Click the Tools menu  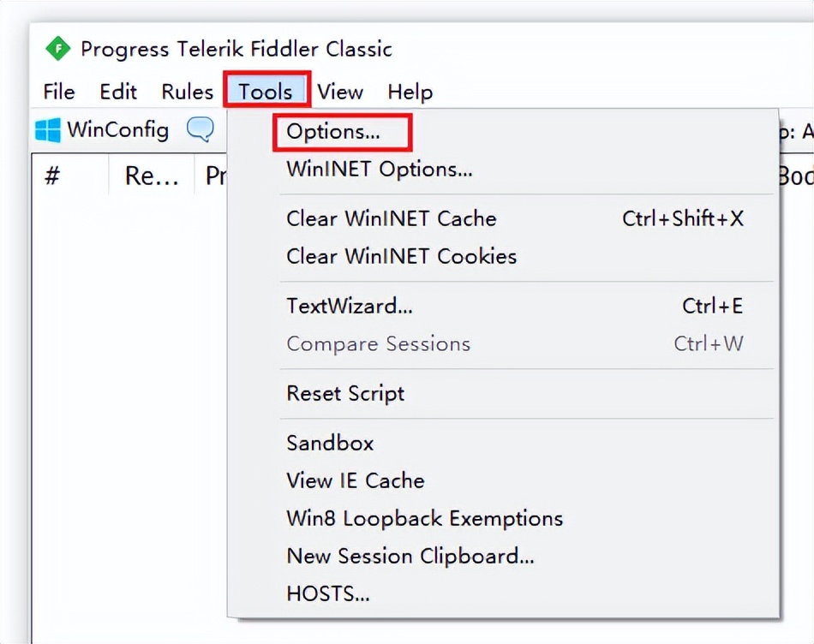[266, 92]
